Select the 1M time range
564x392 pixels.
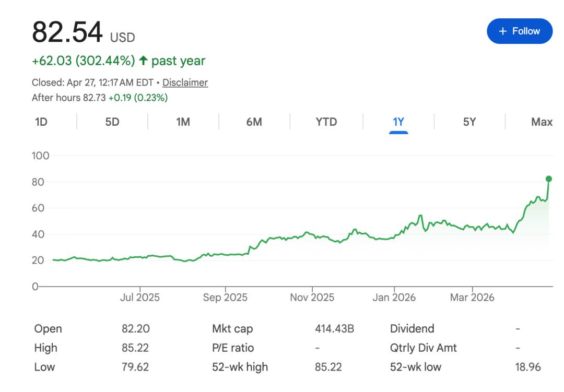pyautogui.click(x=183, y=122)
